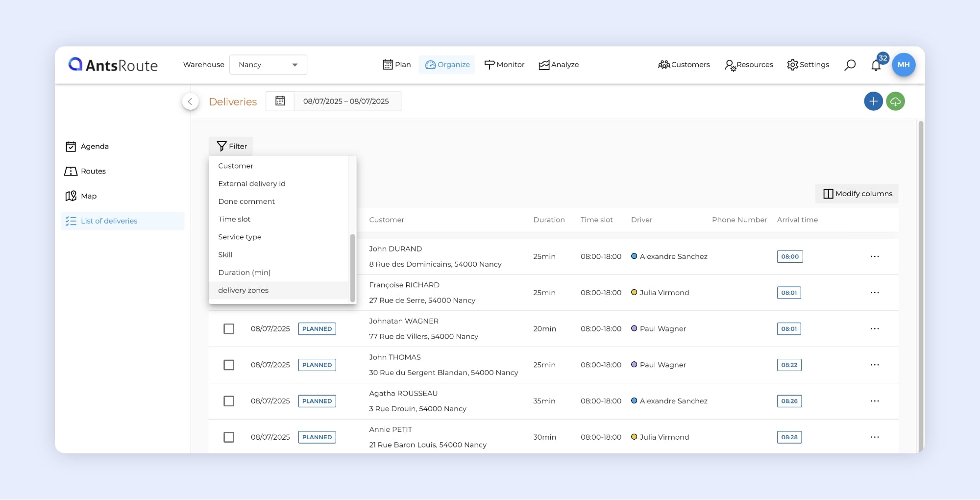Open the MH user avatar

click(904, 65)
